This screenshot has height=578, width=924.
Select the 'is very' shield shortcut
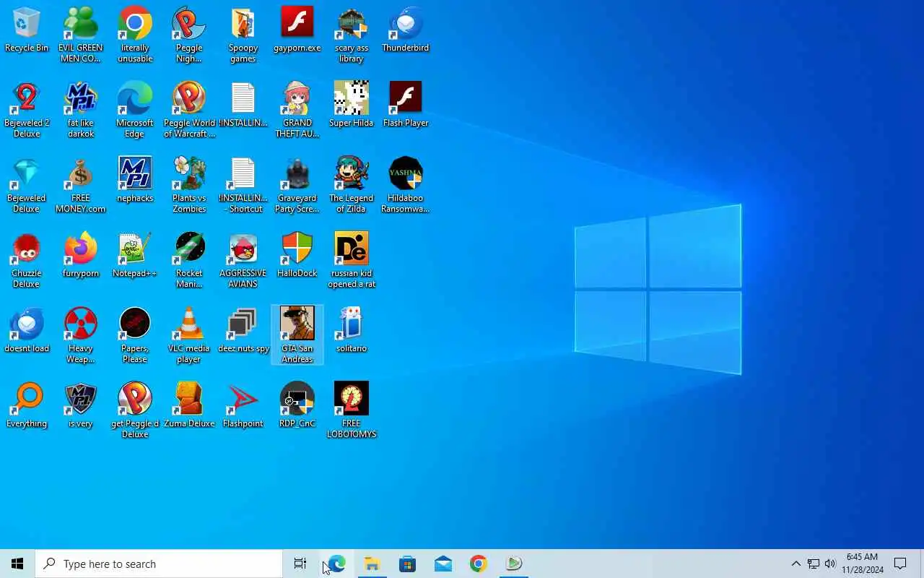pyautogui.click(x=81, y=406)
